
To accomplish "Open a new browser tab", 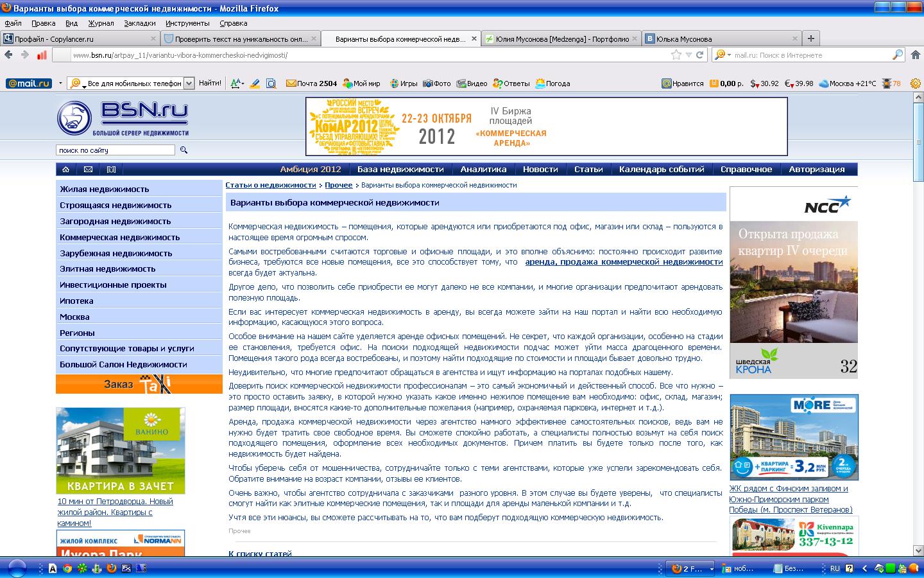I will [x=810, y=39].
